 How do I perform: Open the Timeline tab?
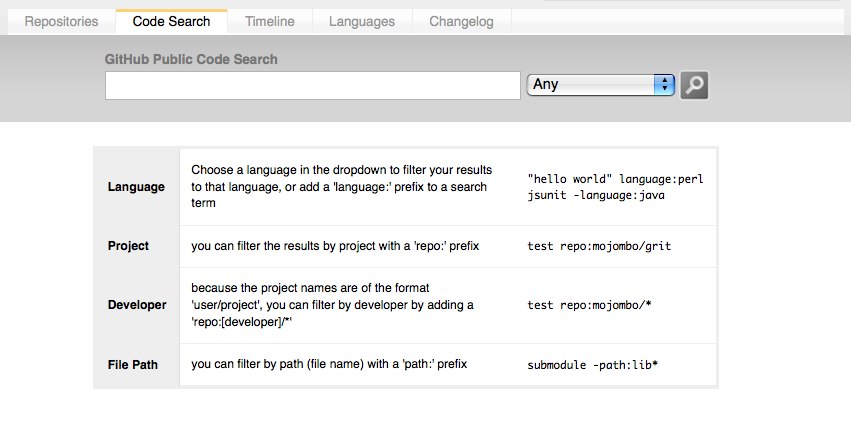[x=270, y=21]
